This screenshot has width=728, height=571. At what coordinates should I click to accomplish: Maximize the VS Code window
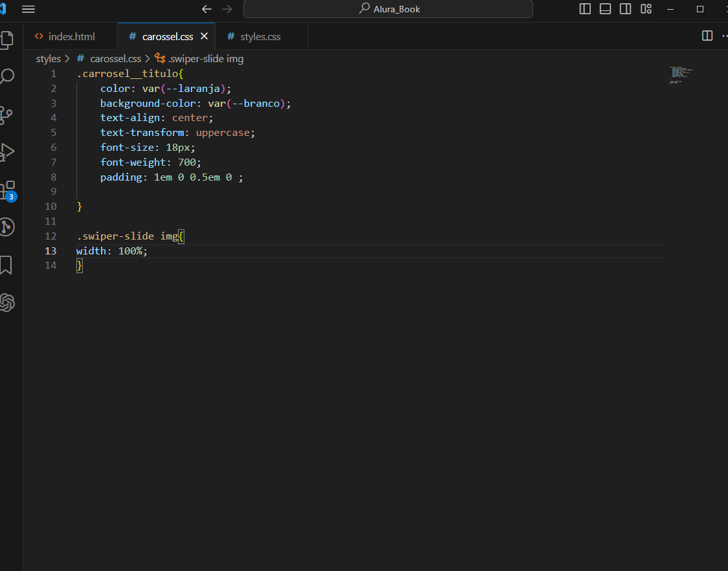click(700, 9)
